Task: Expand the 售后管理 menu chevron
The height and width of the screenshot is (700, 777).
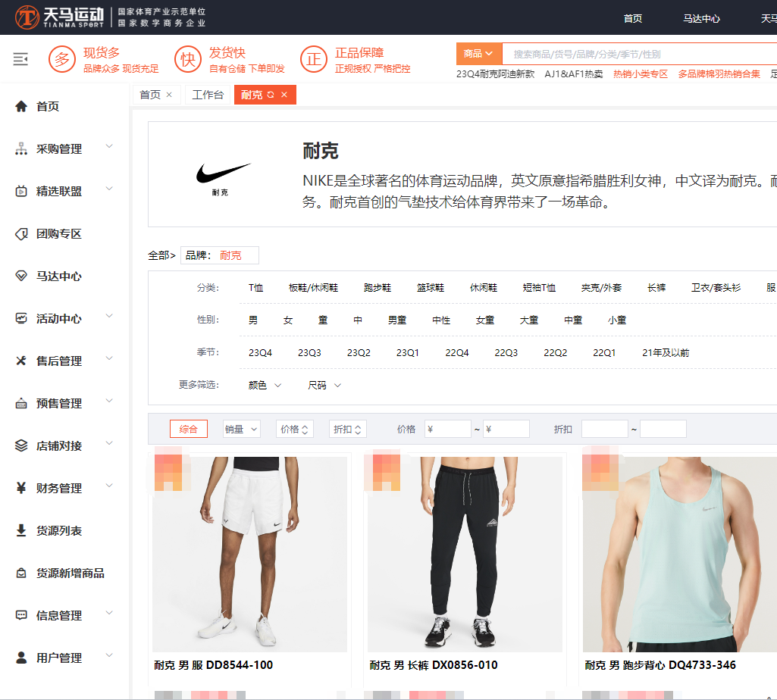Action: [x=109, y=358]
